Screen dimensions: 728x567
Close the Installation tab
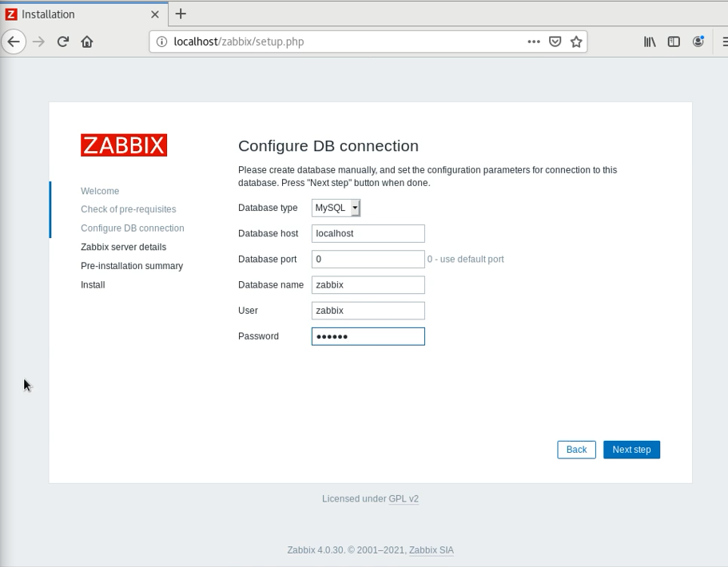click(155, 14)
